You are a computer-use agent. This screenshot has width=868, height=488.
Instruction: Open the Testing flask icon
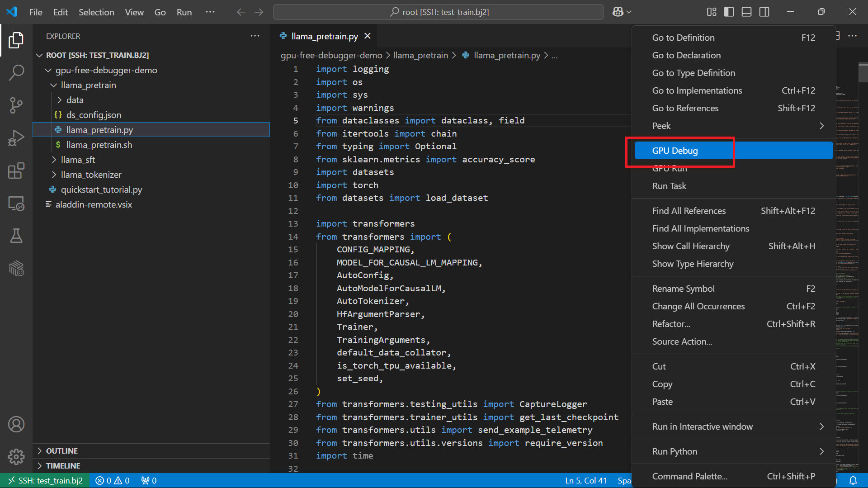coord(16,236)
